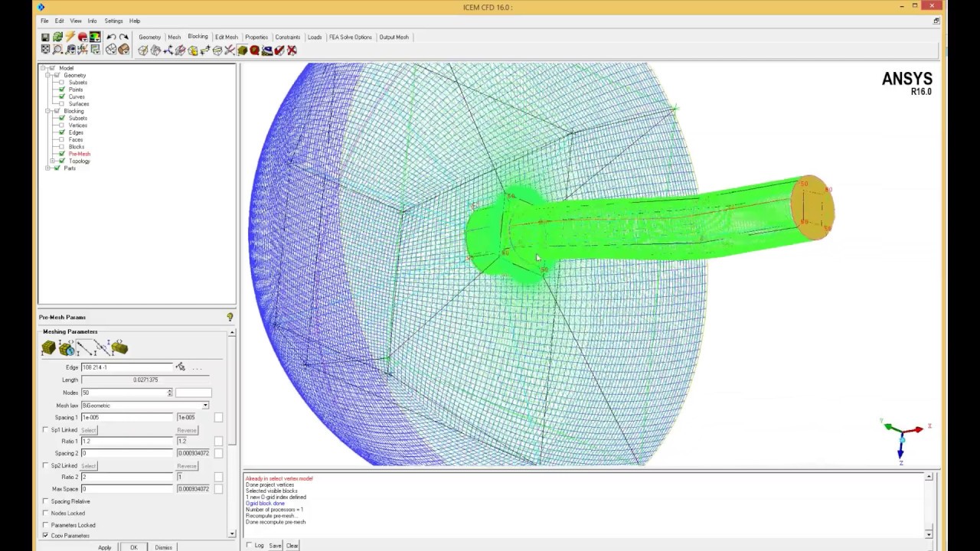Screen dimensions: 980x551
Task: Click the Delete Block red X icon
Action: tap(292, 51)
